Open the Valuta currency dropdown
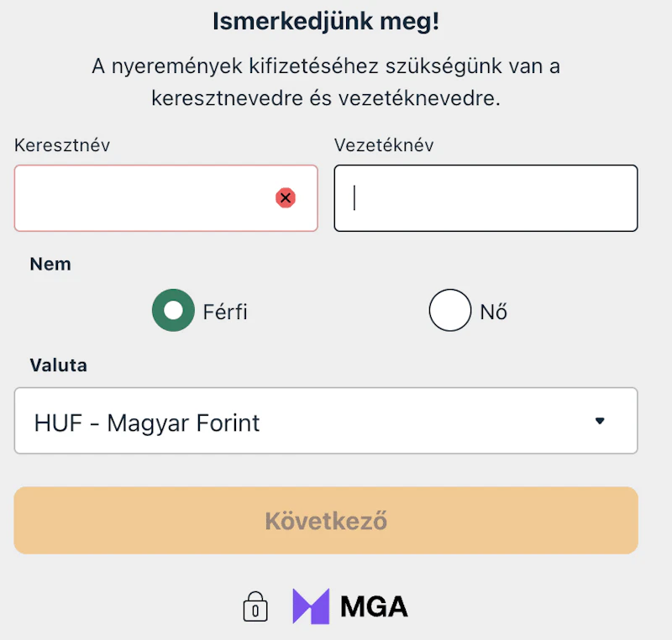The height and width of the screenshot is (640, 672). (x=326, y=421)
